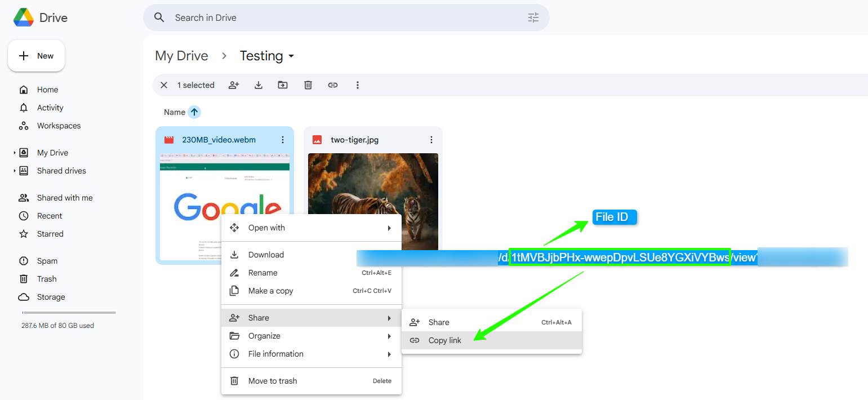Open Starred items

click(50, 234)
